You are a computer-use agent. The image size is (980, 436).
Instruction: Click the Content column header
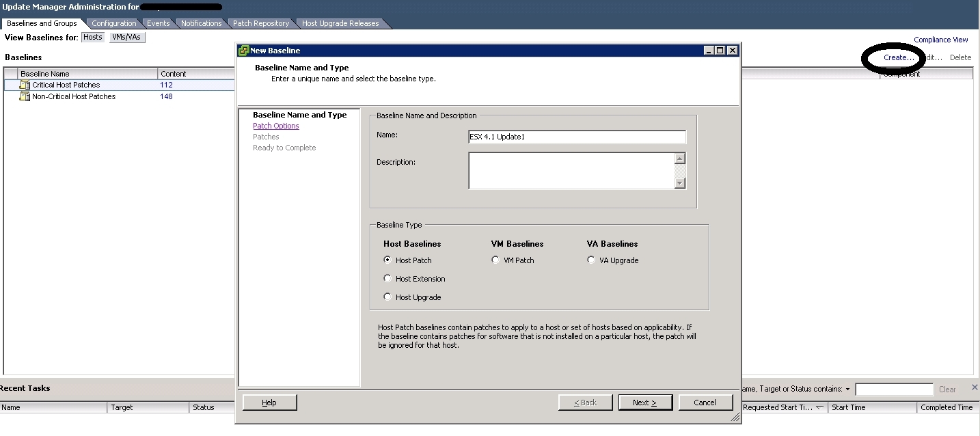(196, 74)
